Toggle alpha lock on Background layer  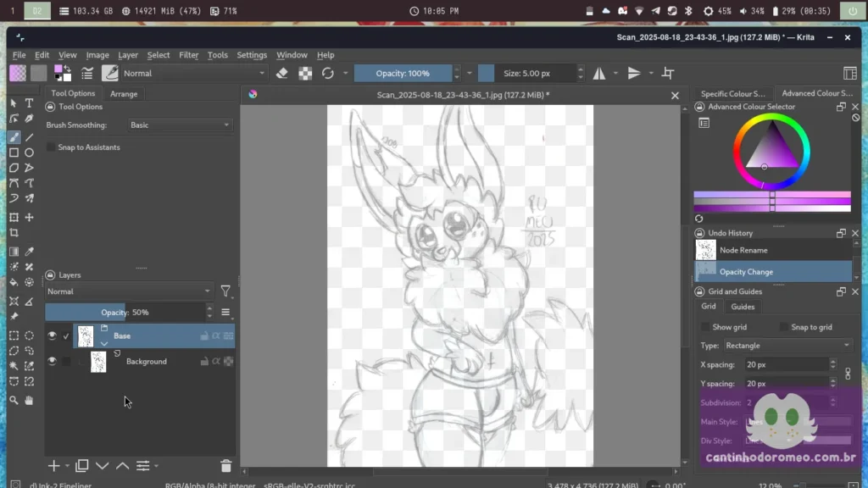click(x=229, y=361)
